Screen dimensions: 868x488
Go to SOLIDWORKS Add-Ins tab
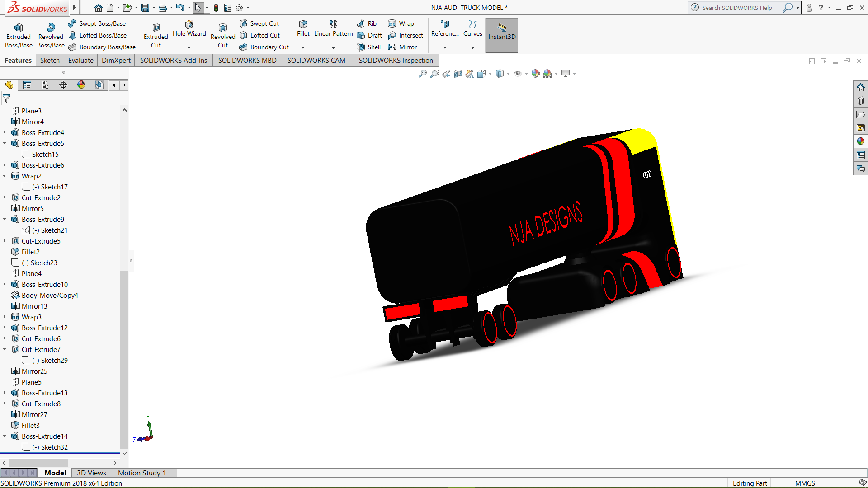174,61
